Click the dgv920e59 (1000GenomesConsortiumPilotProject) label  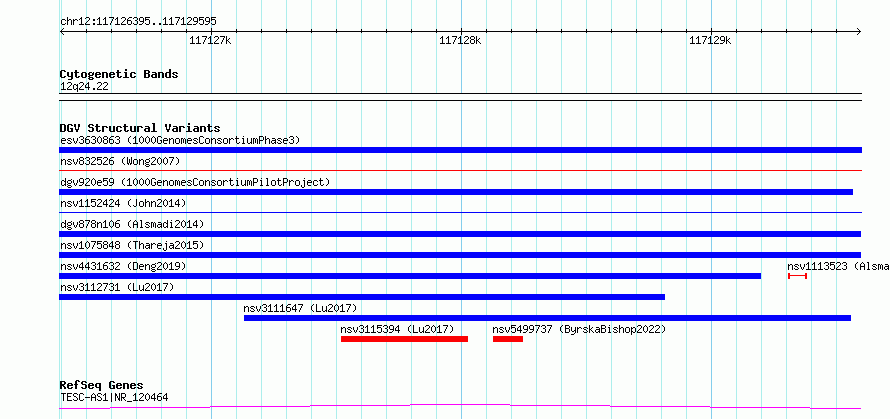pyautogui.click(x=195, y=182)
